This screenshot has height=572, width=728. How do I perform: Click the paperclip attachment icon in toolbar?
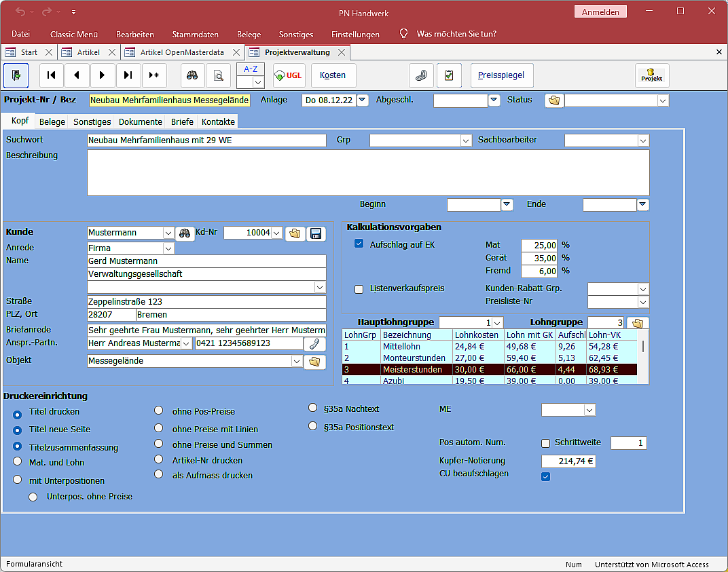pos(421,75)
